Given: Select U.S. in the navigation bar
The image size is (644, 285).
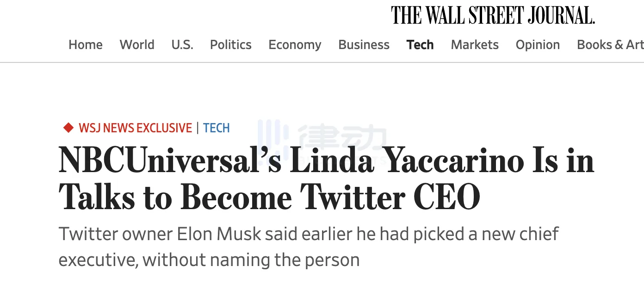Looking at the screenshot, I should [x=182, y=45].
